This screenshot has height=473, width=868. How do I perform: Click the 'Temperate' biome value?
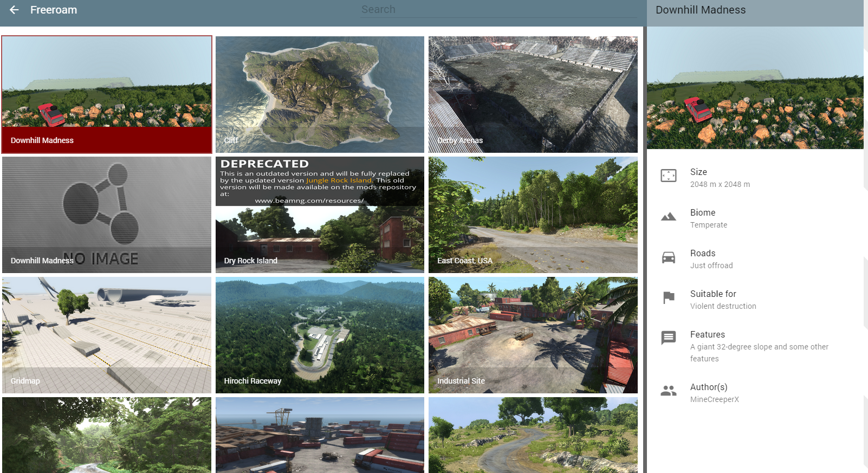pos(709,225)
